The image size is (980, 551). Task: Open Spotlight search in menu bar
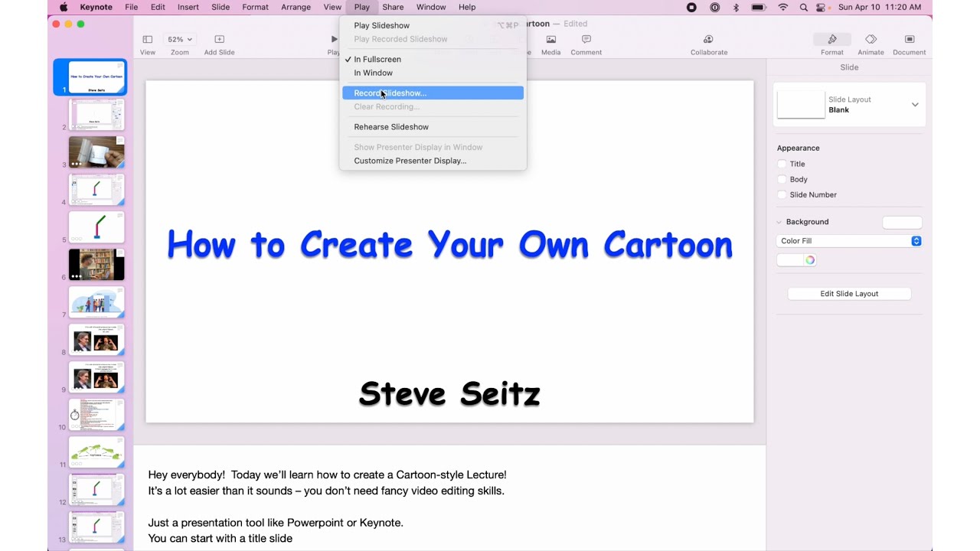coord(803,7)
